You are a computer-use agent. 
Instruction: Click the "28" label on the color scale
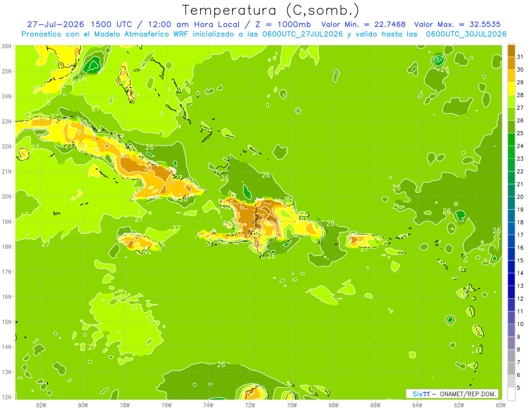tap(520, 95)
